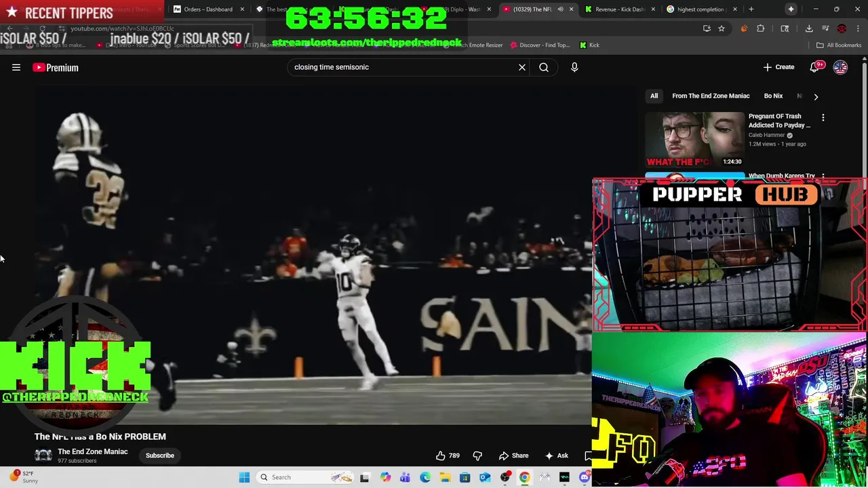Close the highest completion tab
The height and width of the screenshot is (488, 868).
[734, 9]
